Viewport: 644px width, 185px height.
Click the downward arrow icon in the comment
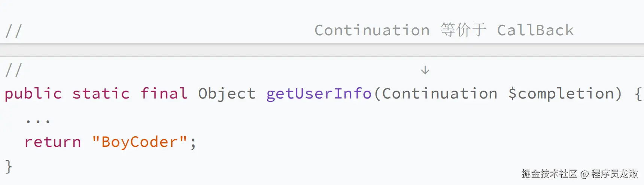coord(425,70)
